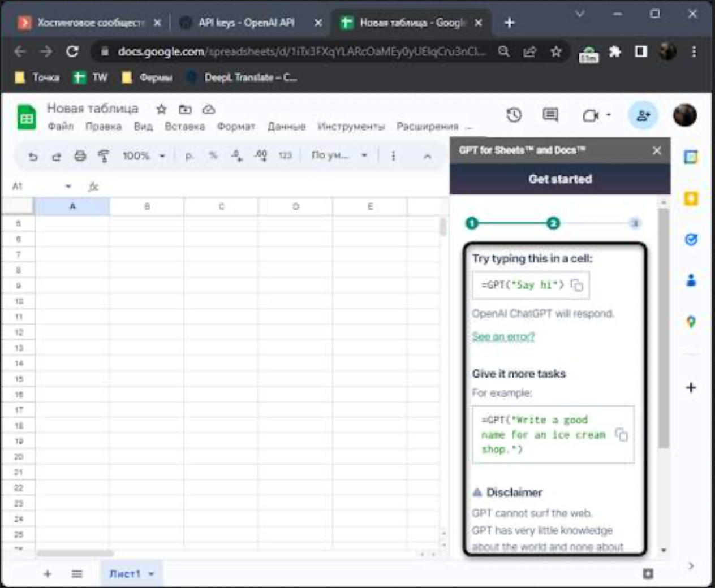
Task: Click the Explore icon at bottom right
Action: (x=648, y=574)
